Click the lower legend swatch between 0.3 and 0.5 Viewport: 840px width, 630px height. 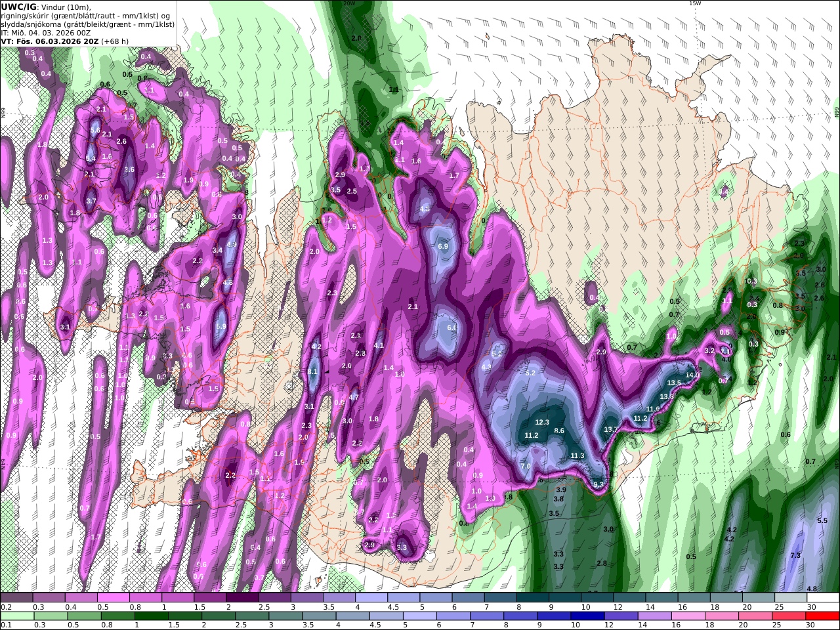tap(52, 616)
